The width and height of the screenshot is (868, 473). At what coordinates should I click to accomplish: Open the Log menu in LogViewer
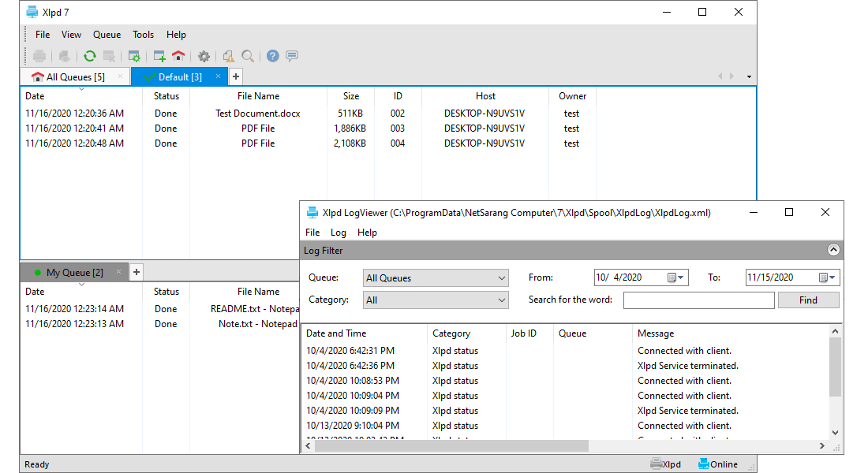339,233
